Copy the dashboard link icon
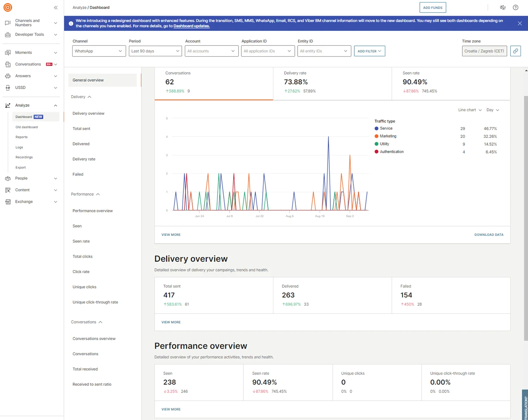Viewport: 528px width, 420px height. (x=515, y=51)
